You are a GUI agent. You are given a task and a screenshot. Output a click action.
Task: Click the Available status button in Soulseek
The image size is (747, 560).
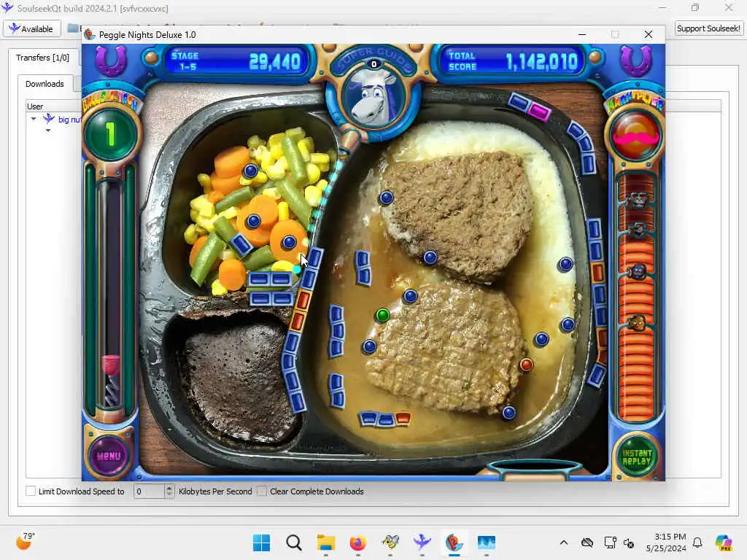coord(32,29)
